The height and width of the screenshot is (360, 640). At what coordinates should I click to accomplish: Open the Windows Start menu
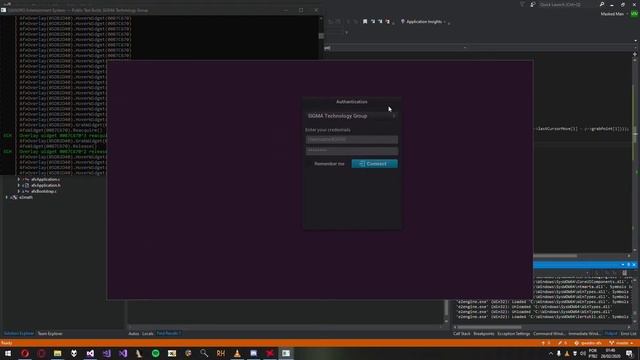pos(8,353)
